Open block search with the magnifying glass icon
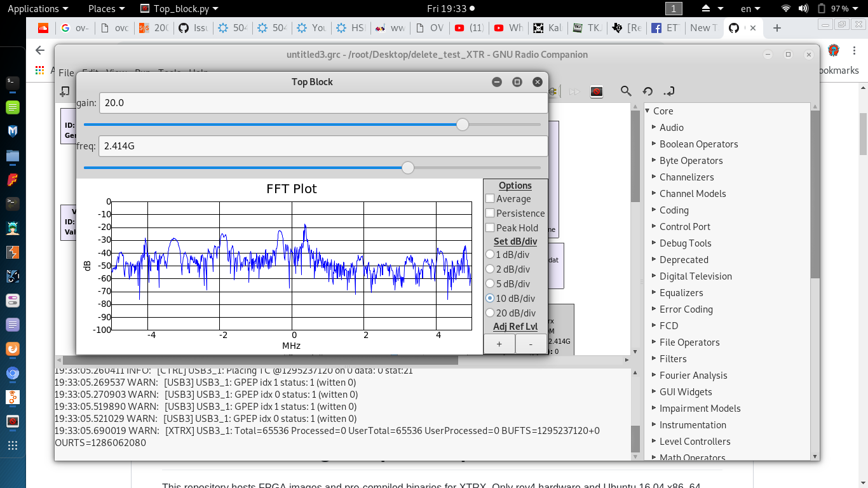Screen dimensions: 868x488 point(626,91)
